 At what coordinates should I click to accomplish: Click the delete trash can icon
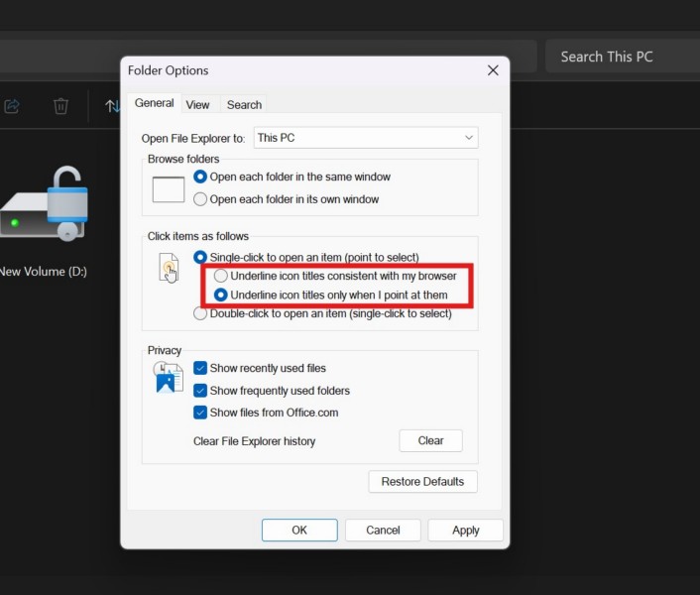pyautogui.click(x=60, y=106)
